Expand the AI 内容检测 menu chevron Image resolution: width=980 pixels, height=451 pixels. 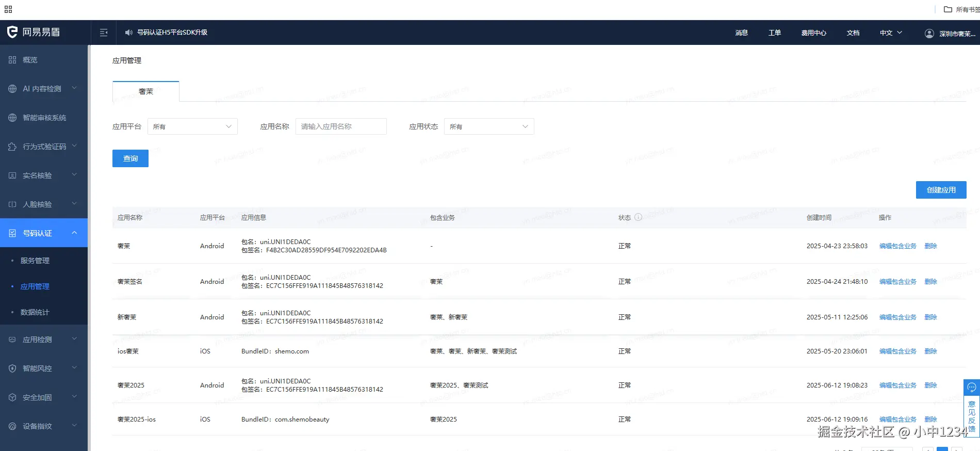[74, 88]
